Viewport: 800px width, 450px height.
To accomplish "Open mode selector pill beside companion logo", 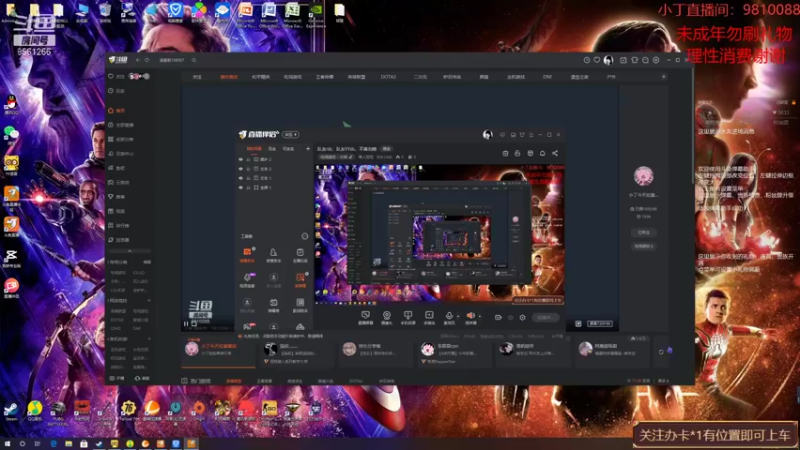I will [291, 135].
